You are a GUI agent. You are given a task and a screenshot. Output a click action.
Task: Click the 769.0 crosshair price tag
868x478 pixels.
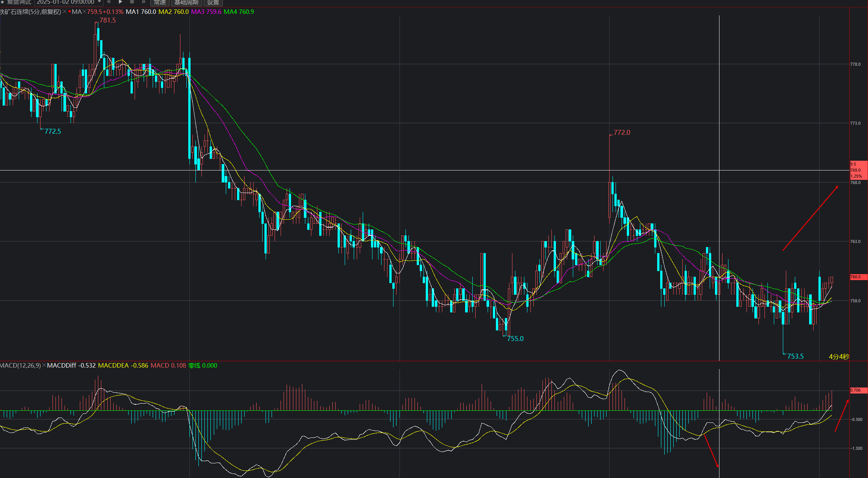click(x=859, y=170)
